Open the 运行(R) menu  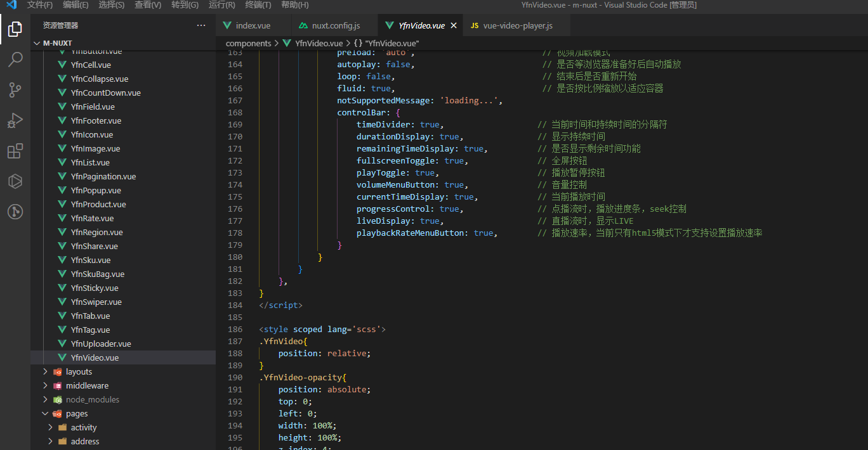[x=222, y=5]
